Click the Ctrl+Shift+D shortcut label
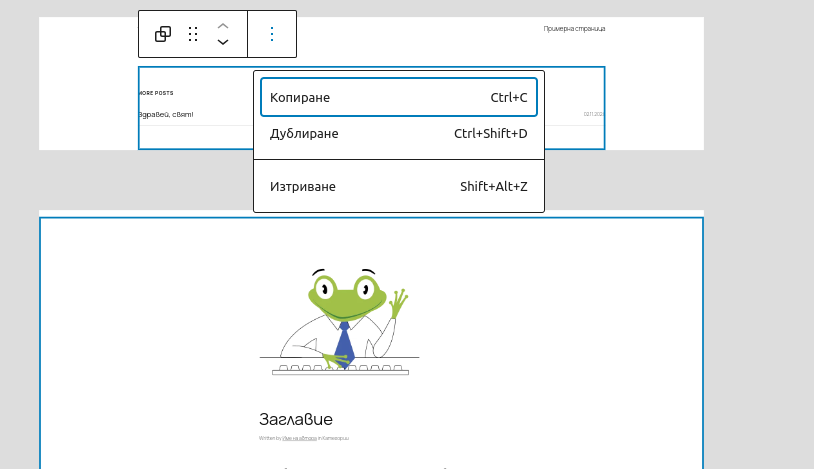Image resolution: width=814 pixels, height=469 pixels. (490, 134)
